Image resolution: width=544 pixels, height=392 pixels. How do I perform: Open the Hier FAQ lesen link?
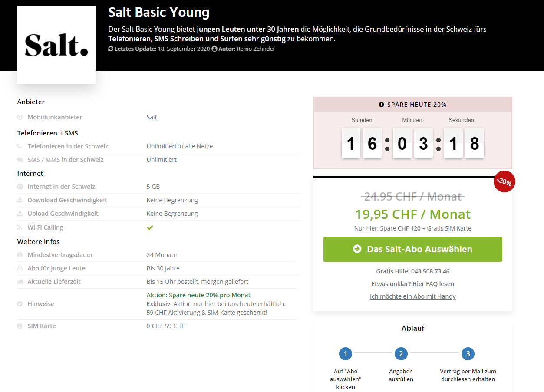coord(412,284)
